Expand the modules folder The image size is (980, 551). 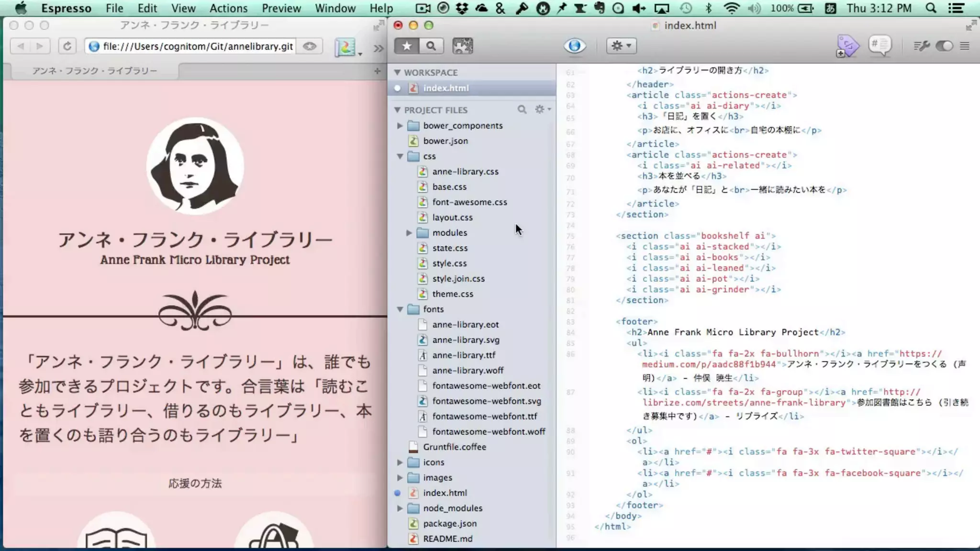(x=409, y=232)
